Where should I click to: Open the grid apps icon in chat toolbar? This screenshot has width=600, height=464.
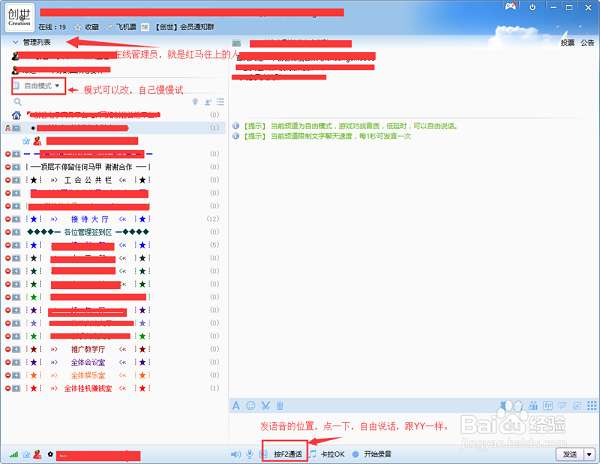(x=592, y=405)
